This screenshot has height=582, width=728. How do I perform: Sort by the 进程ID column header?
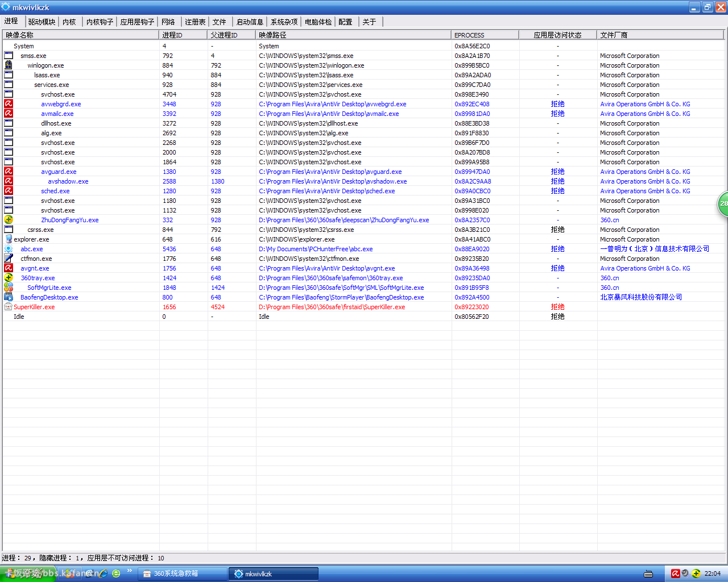pyautogui.click(x=184, y=35)
